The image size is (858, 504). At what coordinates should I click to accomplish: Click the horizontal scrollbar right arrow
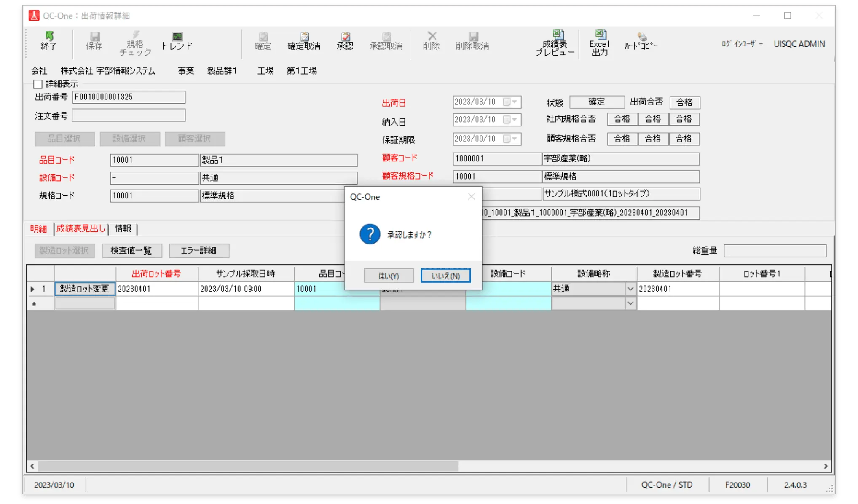826,466
